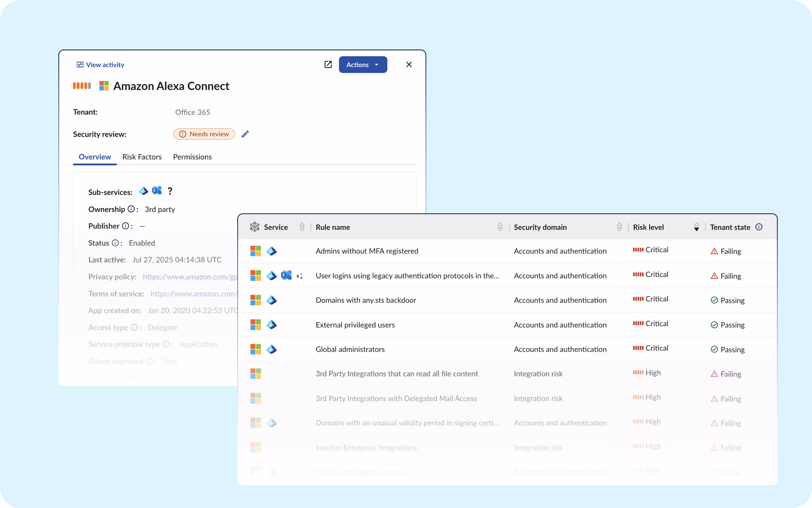
Task: Open the Terms of service amazon.com link
Action: (x=194, y=294)
